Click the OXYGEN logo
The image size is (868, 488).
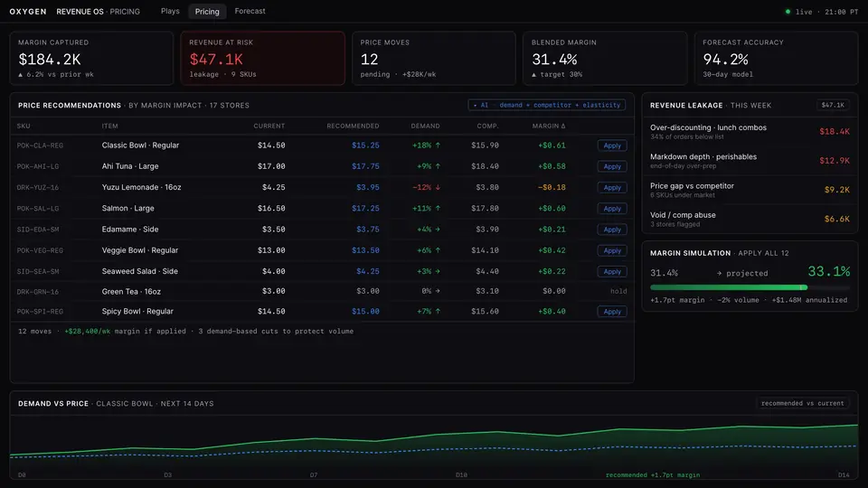tap(28, 12)
